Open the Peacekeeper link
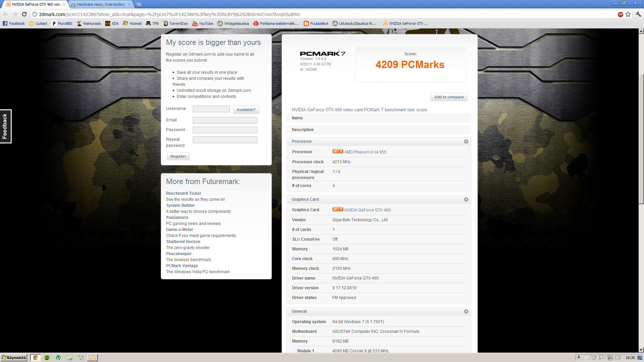 tap(179, 254)
